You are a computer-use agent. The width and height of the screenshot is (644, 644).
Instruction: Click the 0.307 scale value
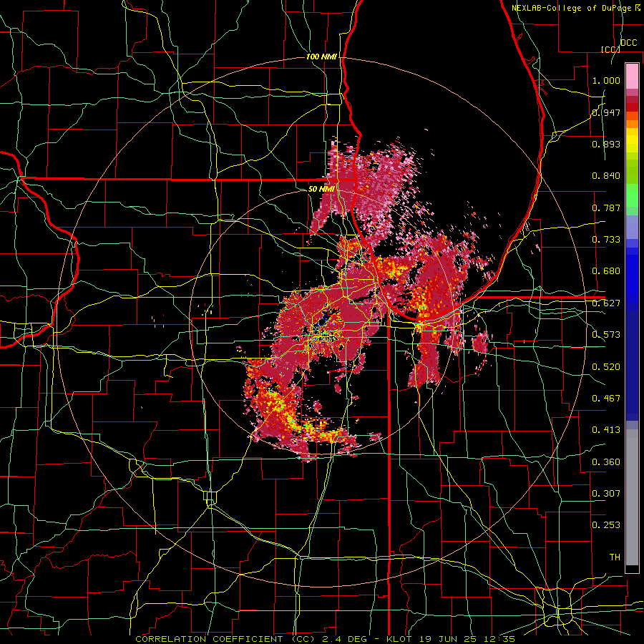[606, 494]
